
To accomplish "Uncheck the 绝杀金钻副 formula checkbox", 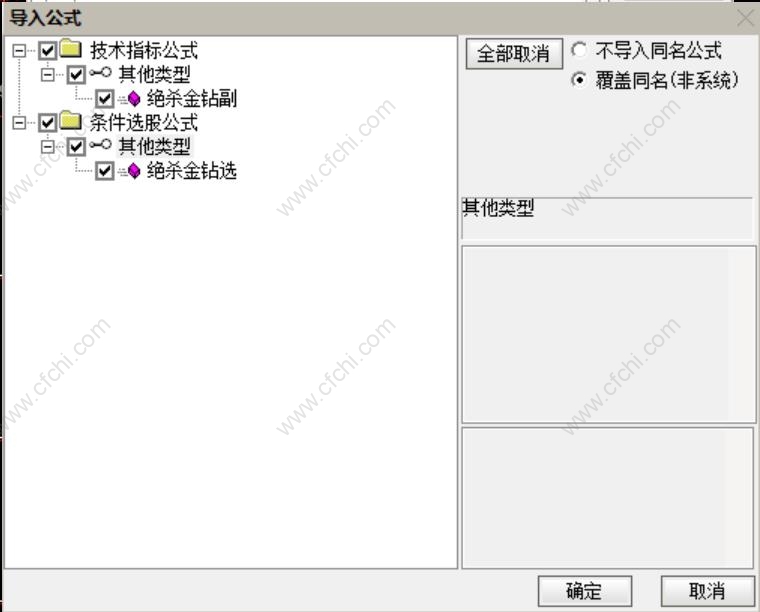I will [x=105, y=99].
